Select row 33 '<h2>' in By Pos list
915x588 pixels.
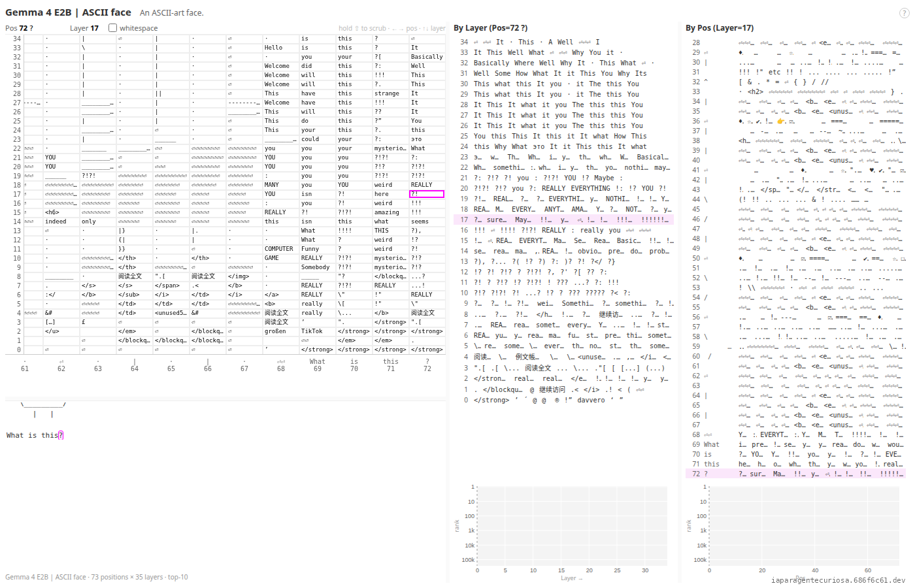click(x=795, y=91)
